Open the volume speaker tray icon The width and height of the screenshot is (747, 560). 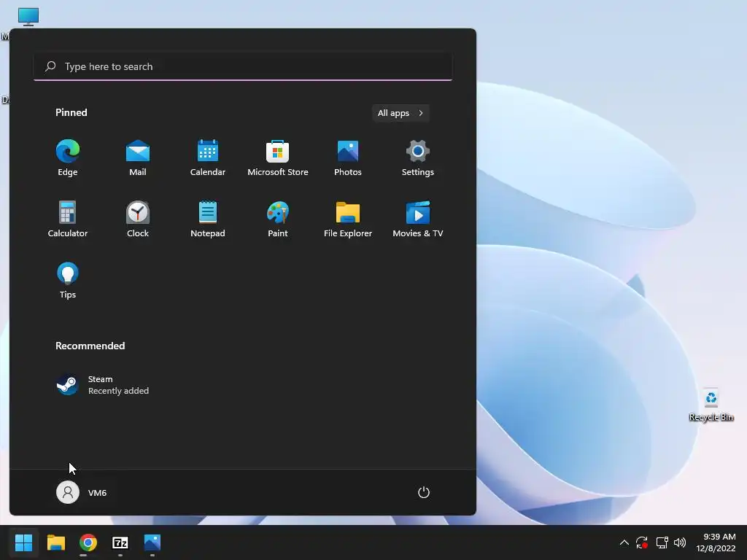[680, 542]
